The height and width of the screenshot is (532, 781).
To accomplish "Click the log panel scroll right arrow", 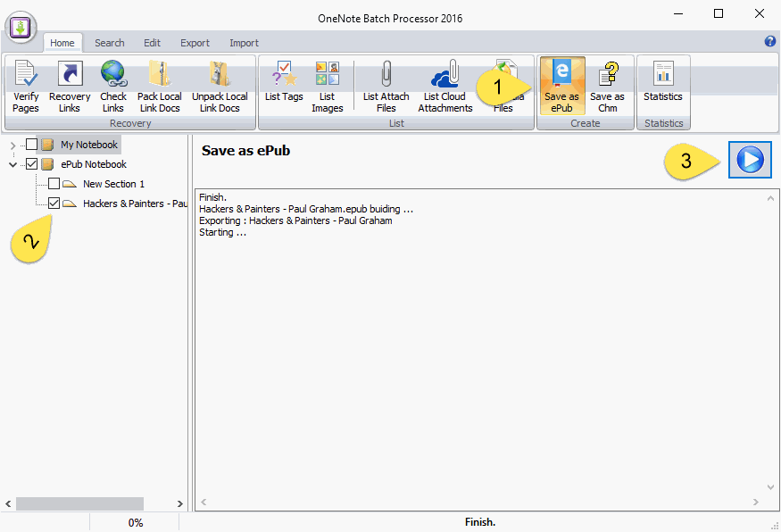I will point(756,502).
